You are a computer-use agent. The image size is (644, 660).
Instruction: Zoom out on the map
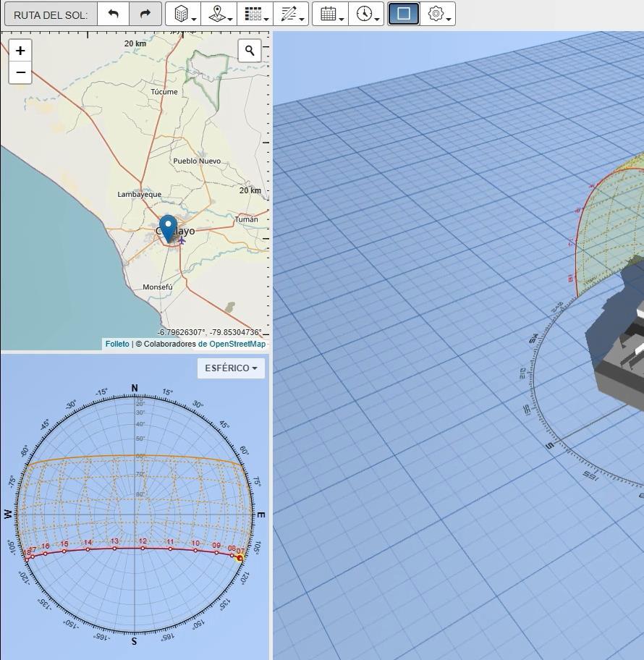click(x=20, y=72)
